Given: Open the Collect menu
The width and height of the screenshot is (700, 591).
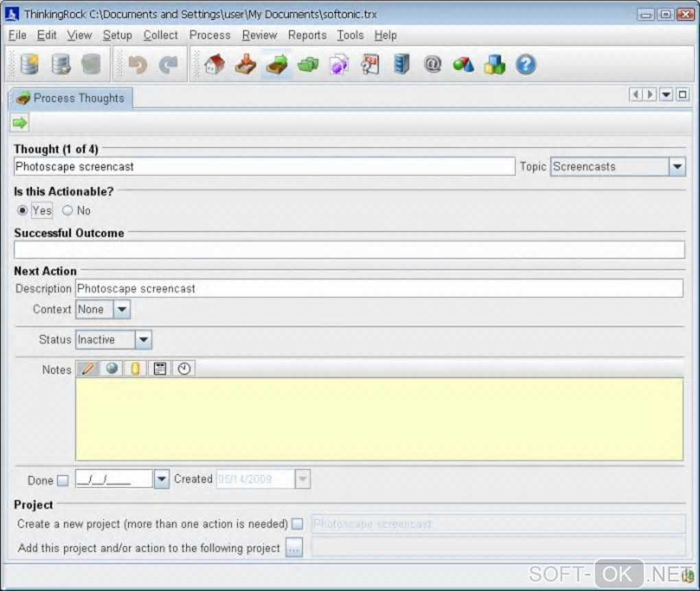Looking at the screenshot, I should (161, 35).
